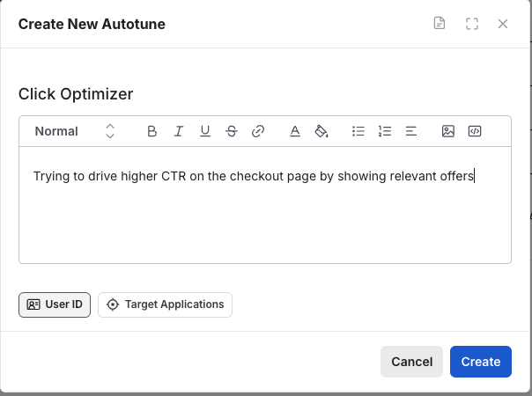Edit the Click Optimizer name field
532x396 pixels.
click(76, 94)
